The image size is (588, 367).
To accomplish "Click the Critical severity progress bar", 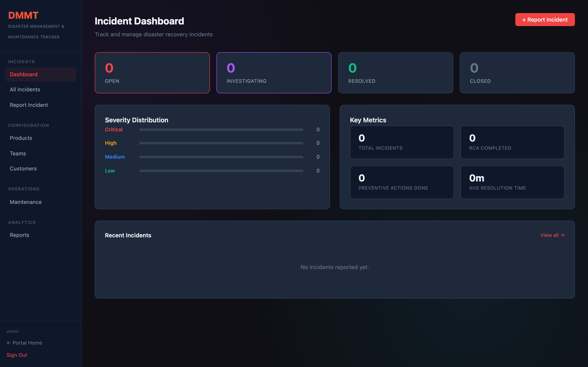I will 221,129.
